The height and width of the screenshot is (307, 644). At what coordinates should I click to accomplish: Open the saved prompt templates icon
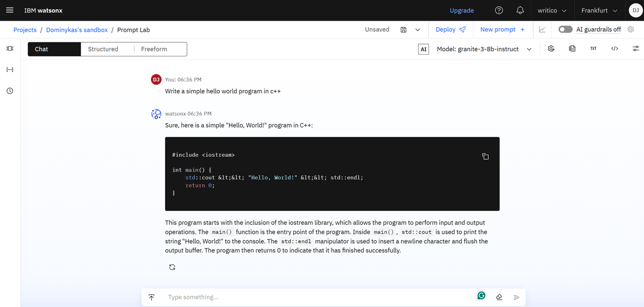pyautogui.click(x=572, y=48)
